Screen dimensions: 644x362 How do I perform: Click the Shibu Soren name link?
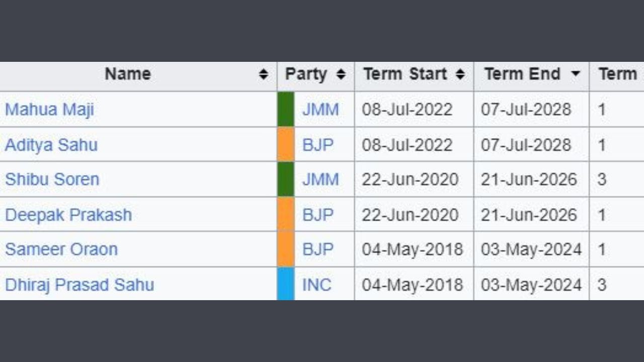coord(52,179)
